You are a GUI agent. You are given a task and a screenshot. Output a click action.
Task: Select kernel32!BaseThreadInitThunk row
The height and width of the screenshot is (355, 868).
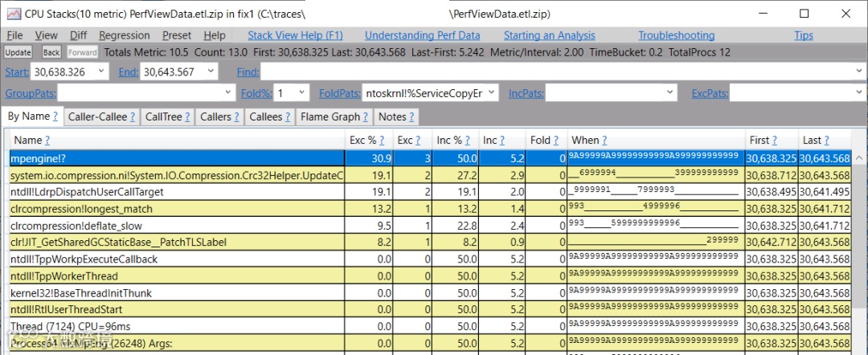point(430,292)
